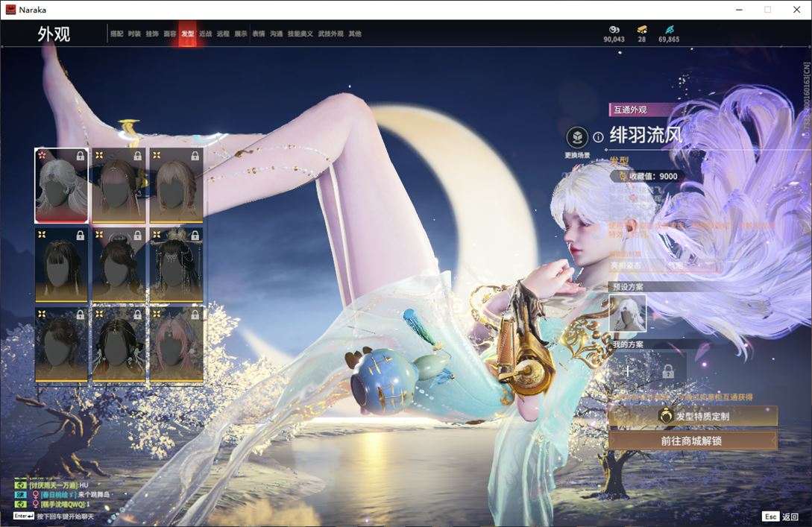Click the info circle beside 绯羽流风 title
Screen dimensions: 812x527
tap(598, 138)
